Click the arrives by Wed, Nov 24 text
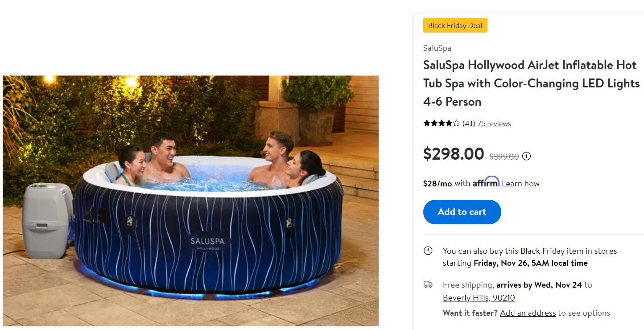 point(539,285)
